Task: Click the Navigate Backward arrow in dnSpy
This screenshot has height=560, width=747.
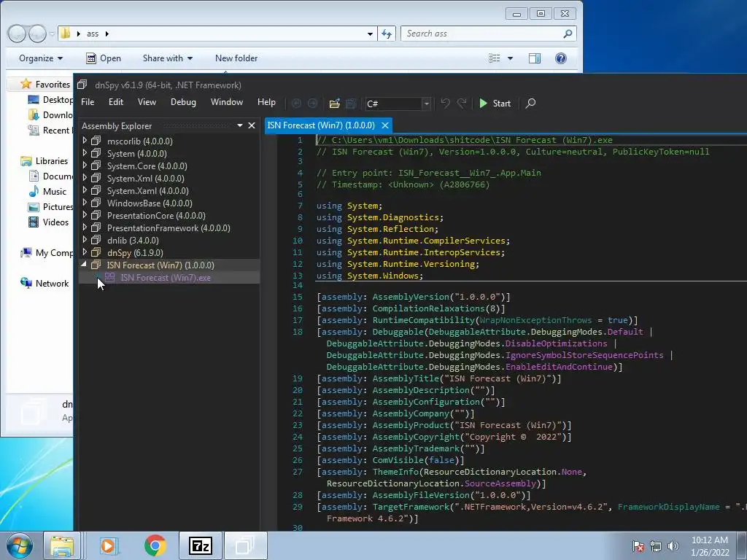Action: click(296, 104)
